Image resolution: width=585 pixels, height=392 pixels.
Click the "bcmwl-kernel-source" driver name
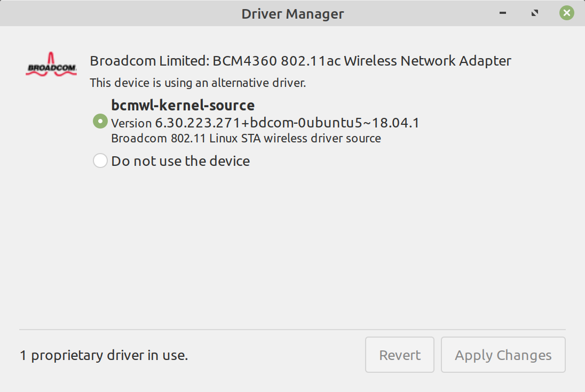[x=183, y=106]
